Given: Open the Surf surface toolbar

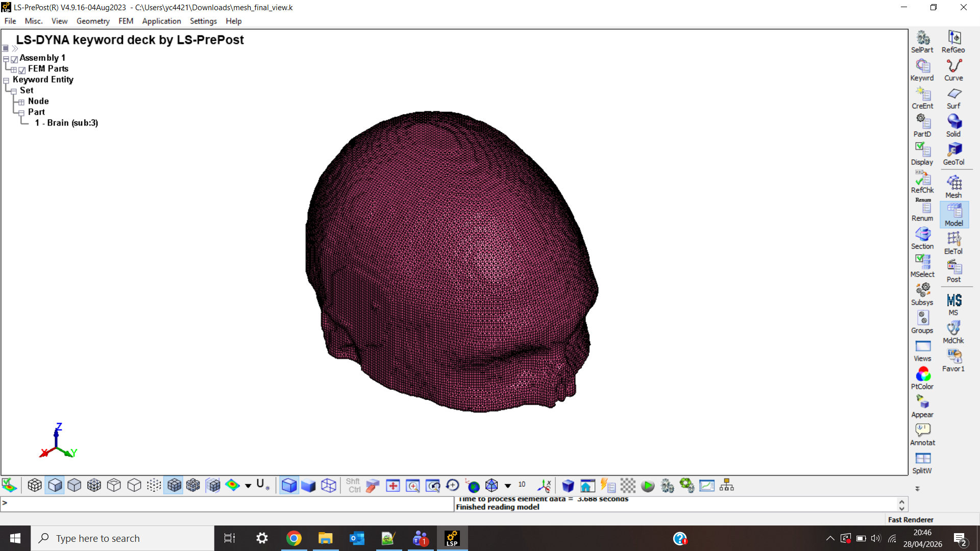Looking at the screenshot, I should tap(953, 98).
